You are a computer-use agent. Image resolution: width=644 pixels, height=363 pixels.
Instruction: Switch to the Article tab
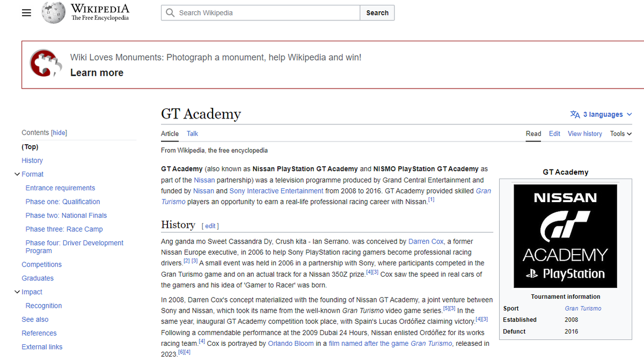click(x=170, y=134)
